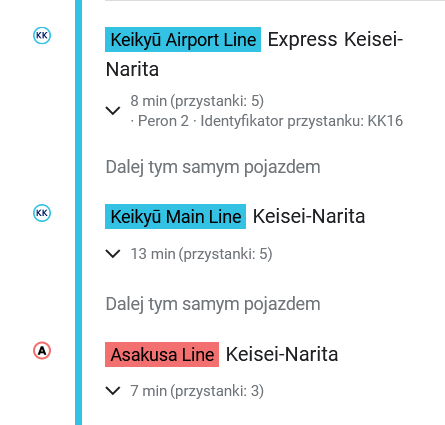Open the '7 min (przystanki: 3)' details text
This screenshot has width=445, height=425.
(197, 391)
